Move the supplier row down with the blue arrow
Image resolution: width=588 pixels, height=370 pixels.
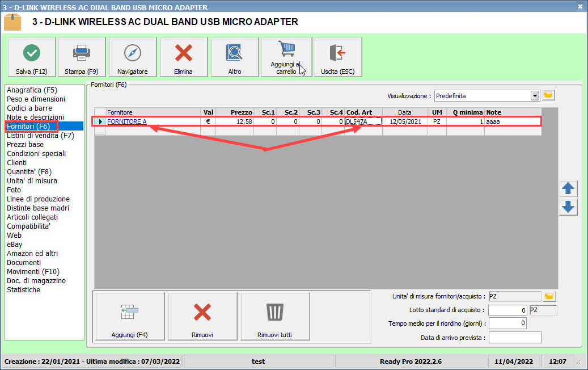[568, 207]
